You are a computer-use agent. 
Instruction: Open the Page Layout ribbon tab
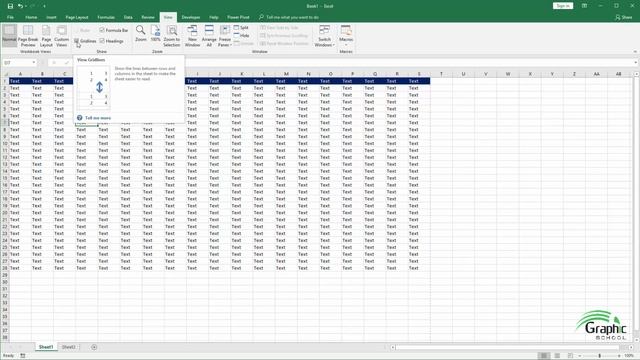77,17
